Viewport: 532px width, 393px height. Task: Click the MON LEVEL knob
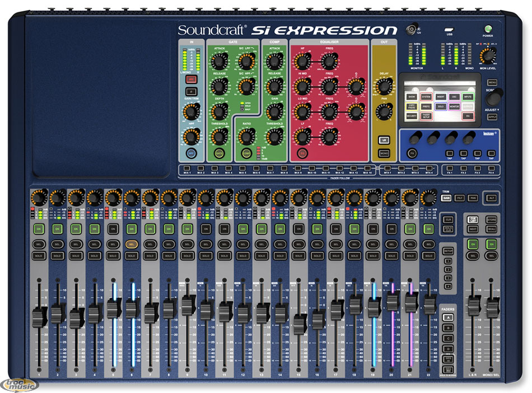(491, 55)
